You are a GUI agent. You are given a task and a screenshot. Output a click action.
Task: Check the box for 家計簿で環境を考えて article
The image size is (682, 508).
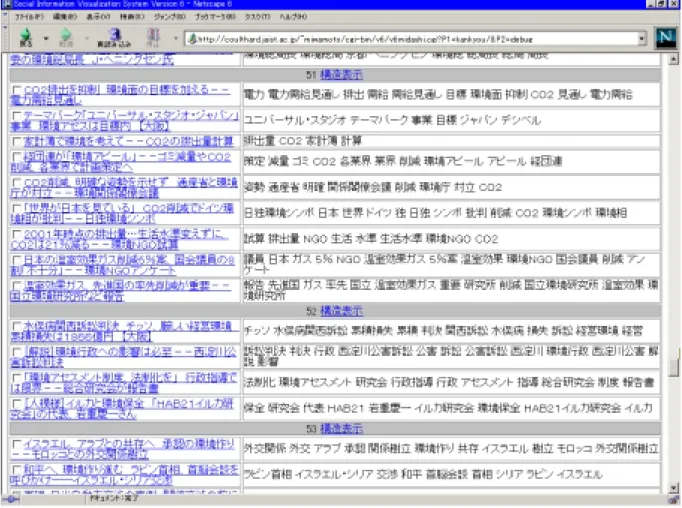tap(17, 141)
